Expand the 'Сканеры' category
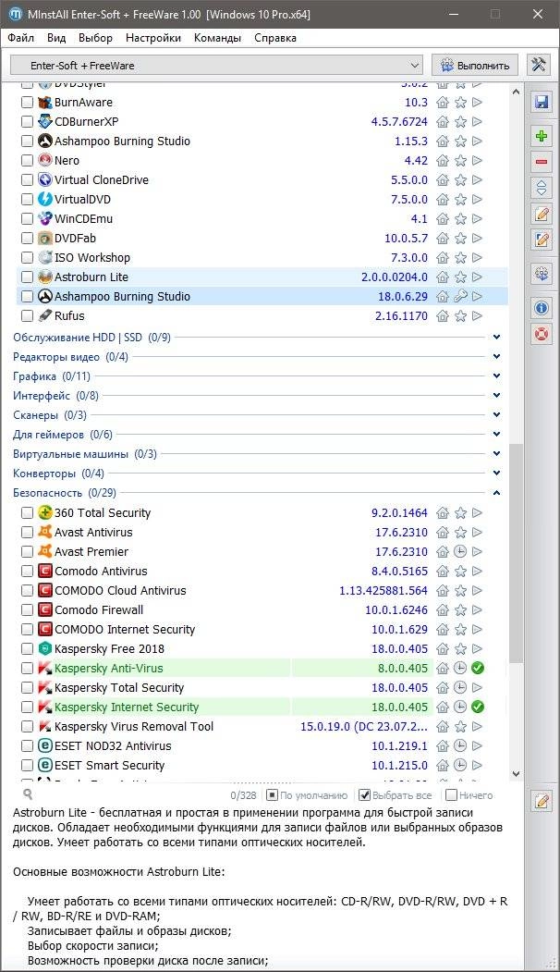The image size is (560, 972). (x=497, y=414)
